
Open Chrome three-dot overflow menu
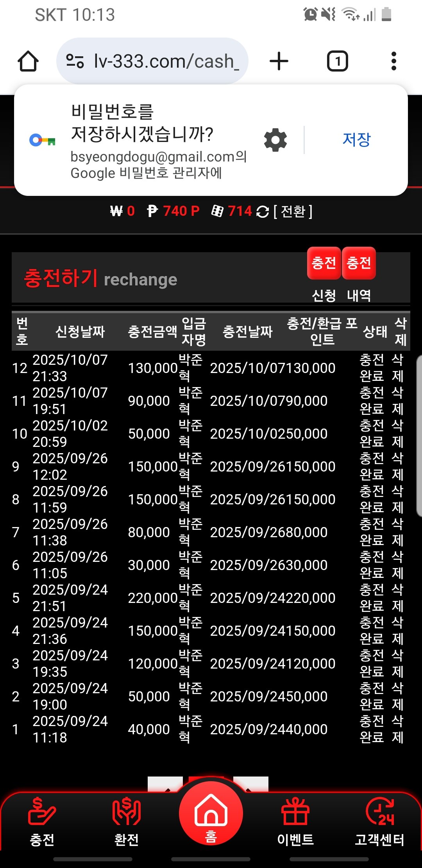coord(393,61)
